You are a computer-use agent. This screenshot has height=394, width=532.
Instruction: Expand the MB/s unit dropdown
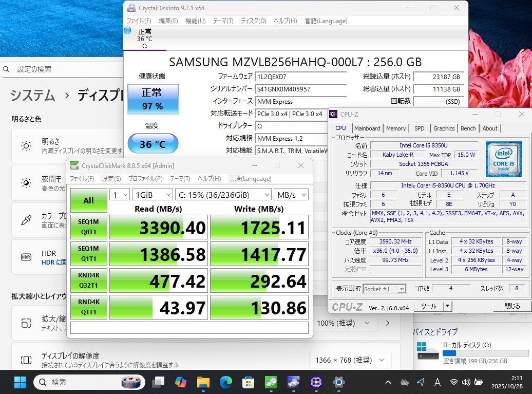pos(291,195)
